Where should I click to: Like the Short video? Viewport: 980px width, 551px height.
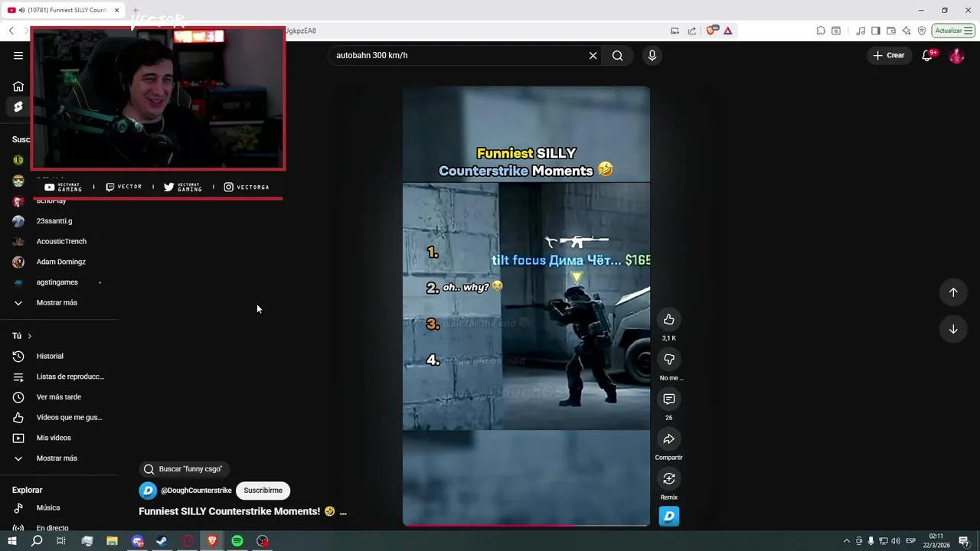(x=669, y=319)
